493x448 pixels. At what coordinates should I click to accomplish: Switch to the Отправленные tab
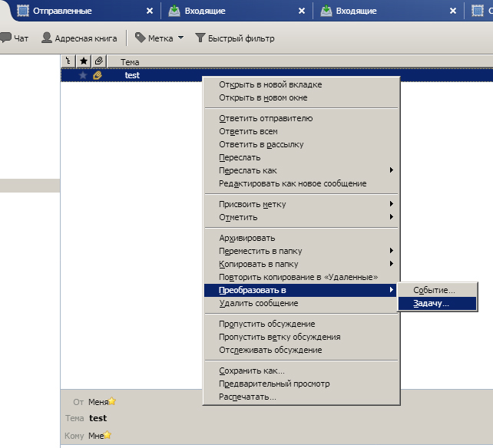(x=85, y=11)
